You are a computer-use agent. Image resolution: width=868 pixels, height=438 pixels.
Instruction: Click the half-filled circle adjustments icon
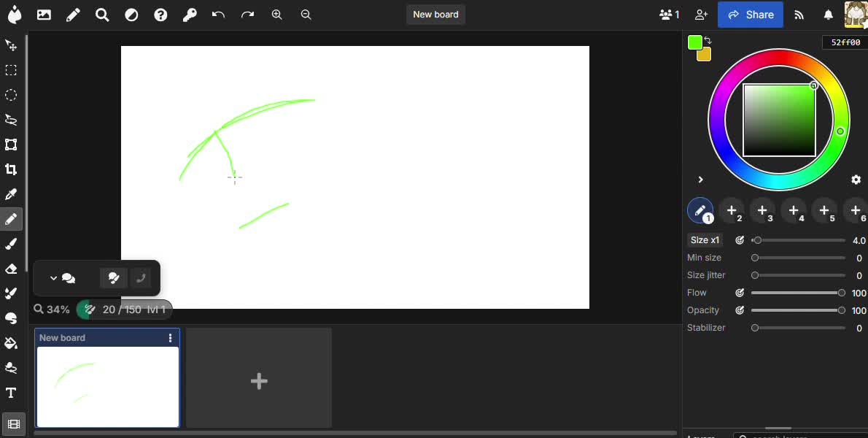[131, 15]
